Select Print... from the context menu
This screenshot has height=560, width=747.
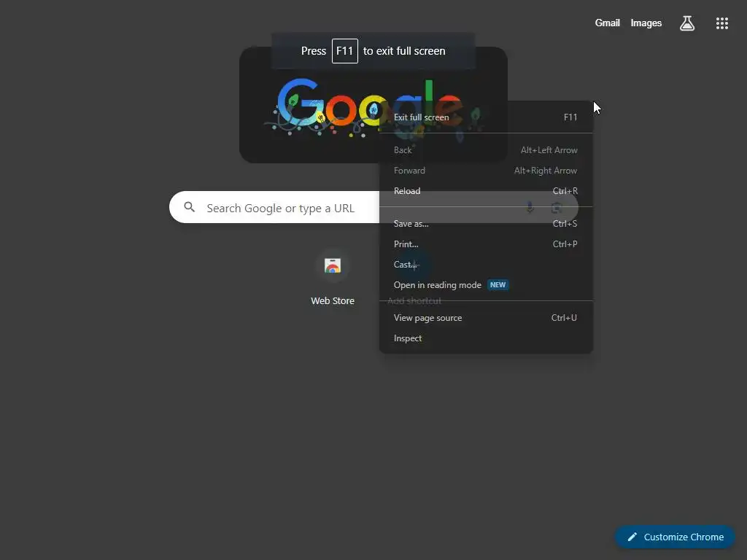[486, 244]
